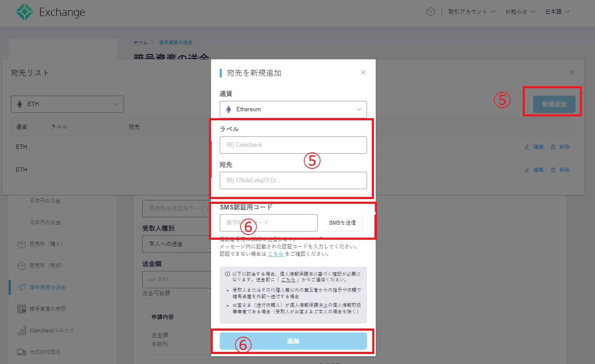The image size is (595, 364).
Task: Select 暗号資産の送金 in sidebar
Action: click(48, 287)
